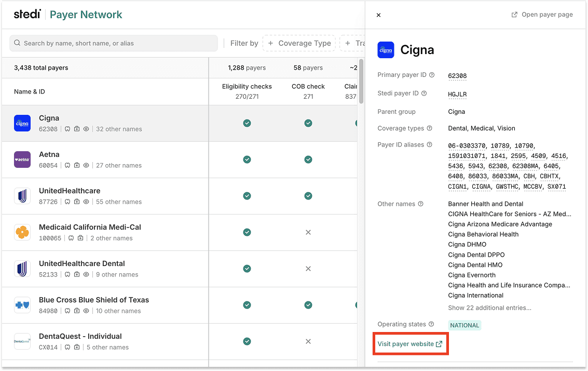
Task: Click the Blue Cross Blue Shield of Texas logo
Action: 22,306
